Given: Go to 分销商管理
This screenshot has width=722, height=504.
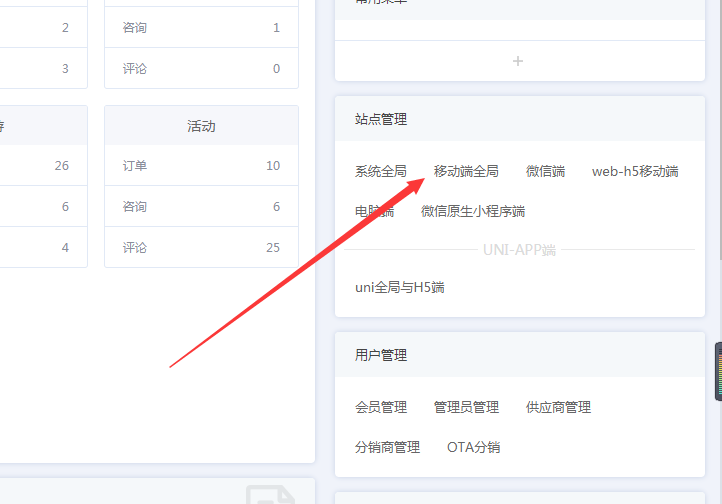Looking at the screenshot, I should click(387, 447).
